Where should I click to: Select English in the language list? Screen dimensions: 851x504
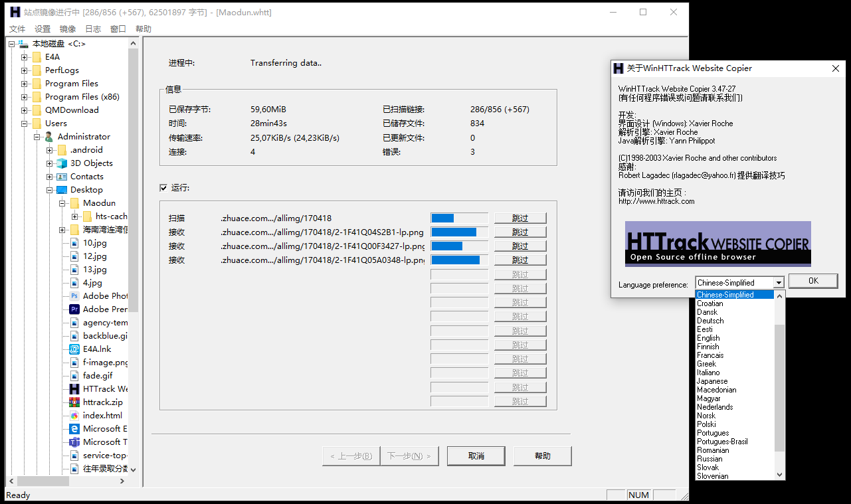tap(708, 337)
